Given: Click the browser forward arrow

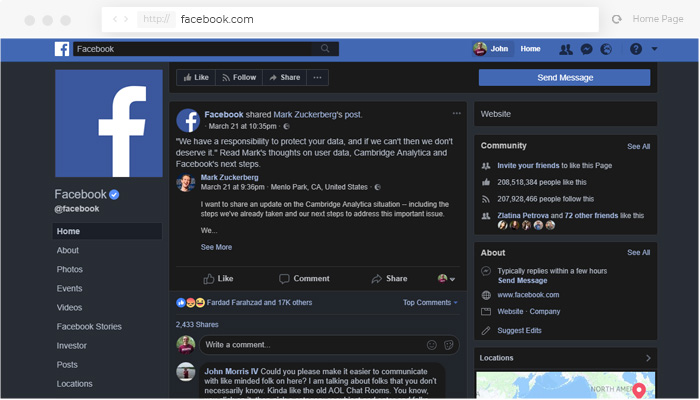Looking at the screenshot, I should (126, 19).
